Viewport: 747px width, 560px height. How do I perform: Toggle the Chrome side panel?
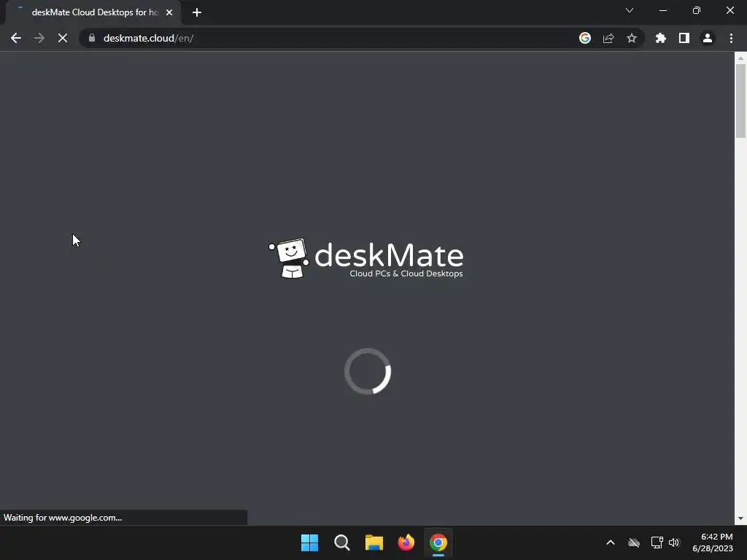pos(684,38)
